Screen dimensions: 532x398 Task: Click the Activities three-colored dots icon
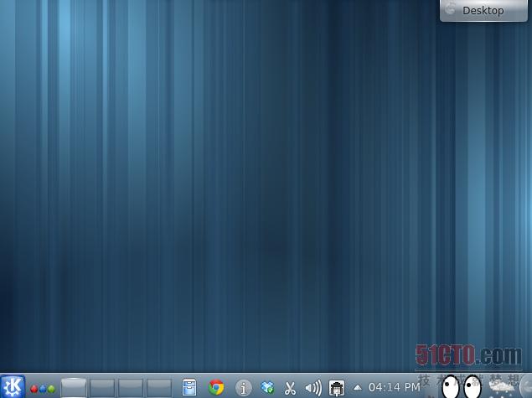[43, 389]
